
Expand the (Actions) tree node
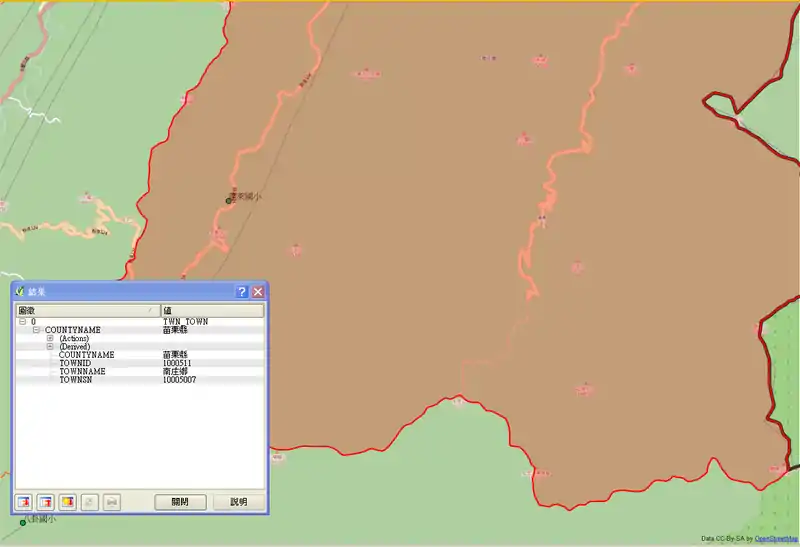click(49, 338)
